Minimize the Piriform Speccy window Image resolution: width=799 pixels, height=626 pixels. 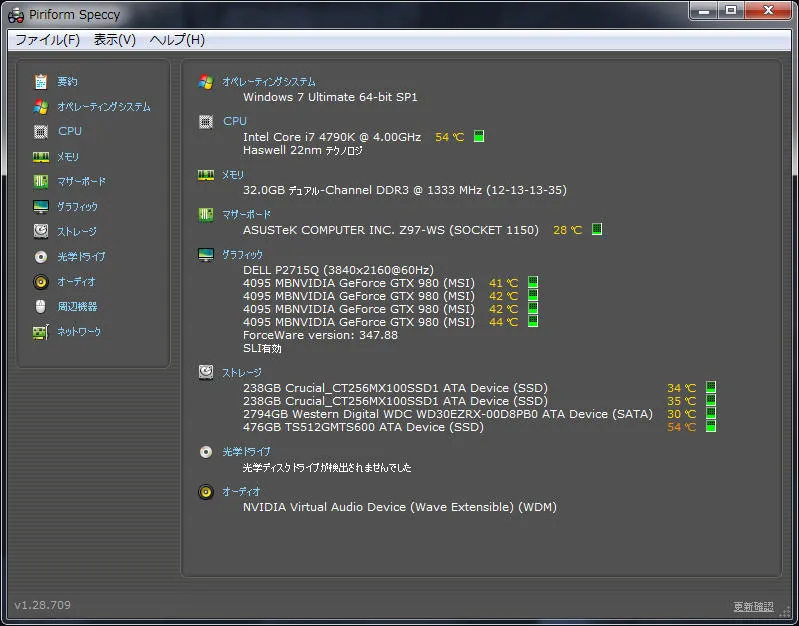tap(704, 10)
